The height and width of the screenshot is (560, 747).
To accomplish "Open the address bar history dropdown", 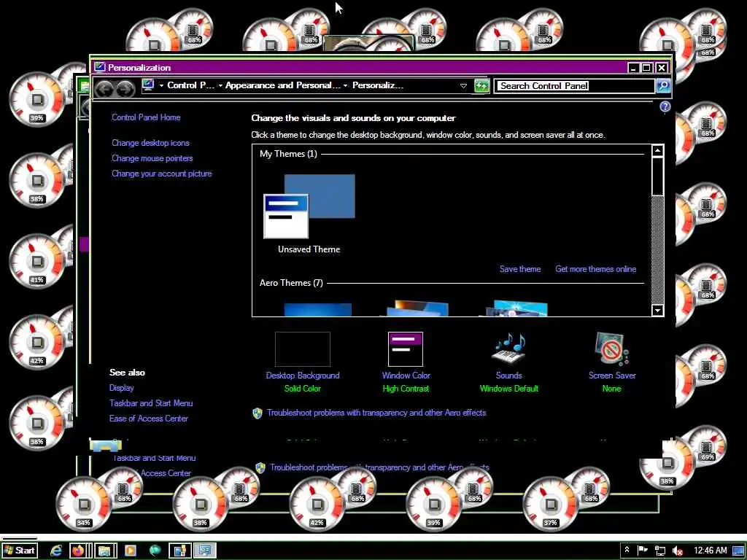I will [463, 86].
